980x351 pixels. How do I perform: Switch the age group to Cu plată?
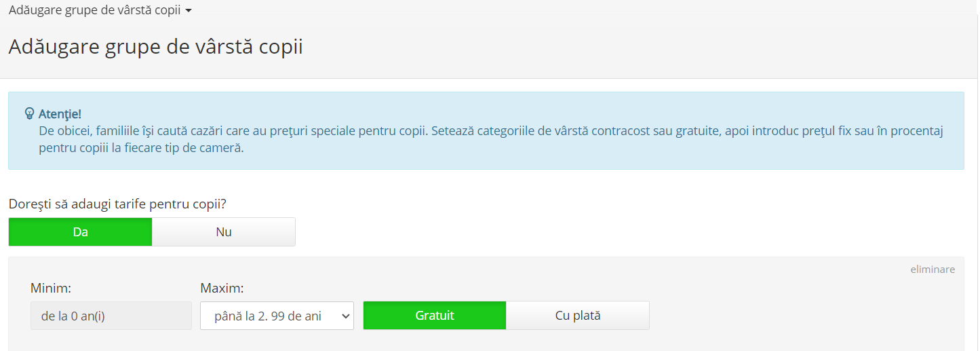(x=578, y=316)
